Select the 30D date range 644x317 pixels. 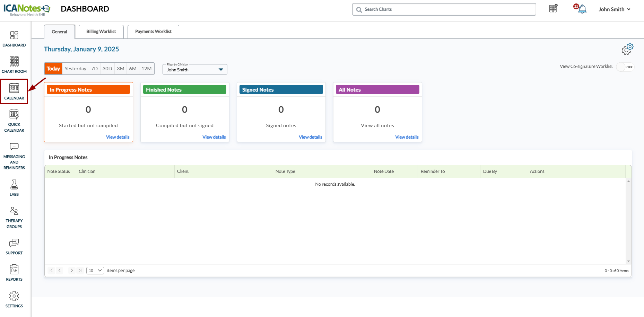pyautogui.click(x=107, y=69)
